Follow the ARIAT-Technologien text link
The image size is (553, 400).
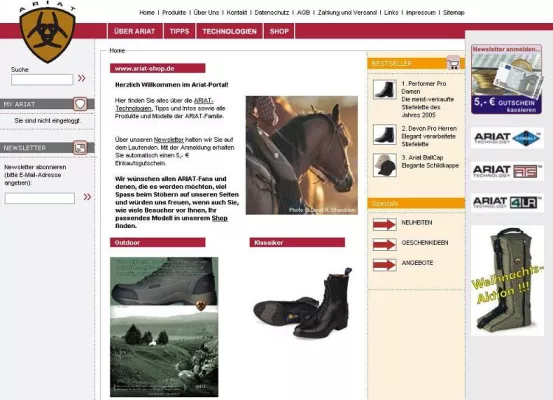click(x=164, y=104)
